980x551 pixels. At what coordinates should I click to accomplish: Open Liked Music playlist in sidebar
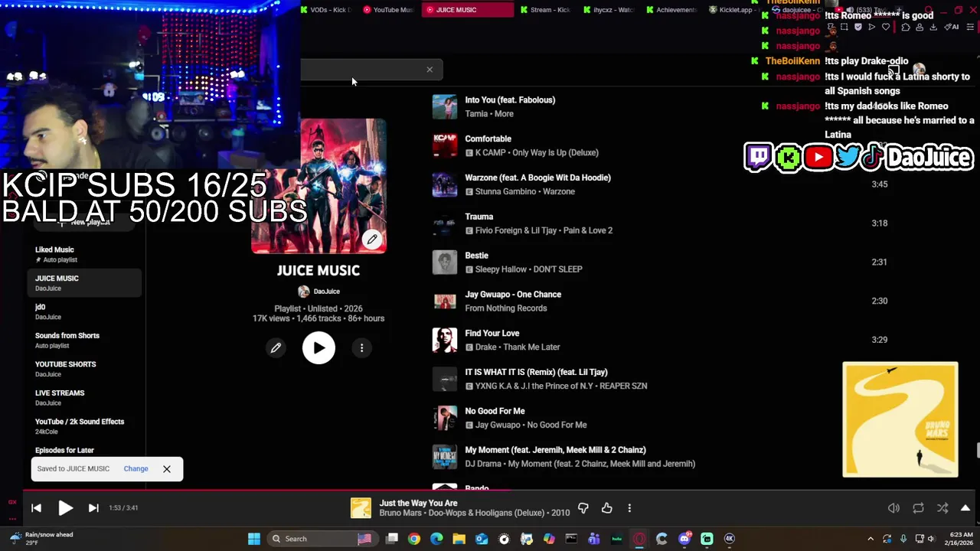click(x=84, y=254)
